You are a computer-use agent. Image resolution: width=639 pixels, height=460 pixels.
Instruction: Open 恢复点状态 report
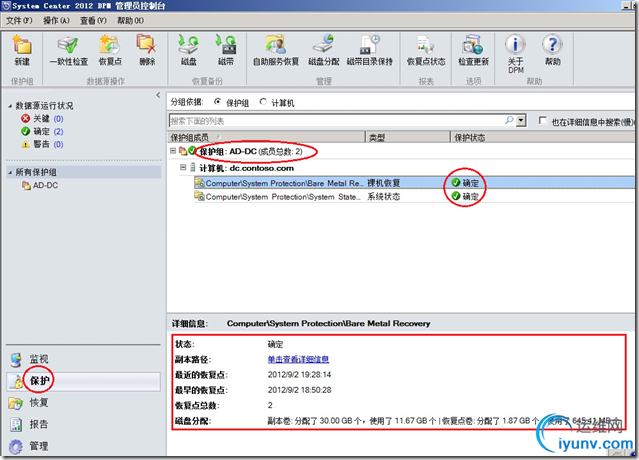[x=426, y=50]
